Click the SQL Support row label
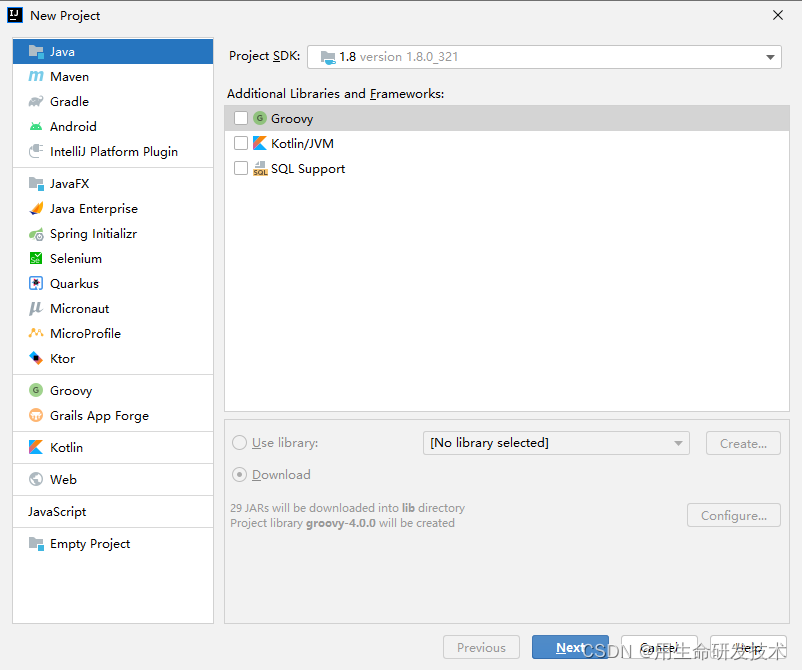Viewport: 802px width, 670px height. (308, 169)
